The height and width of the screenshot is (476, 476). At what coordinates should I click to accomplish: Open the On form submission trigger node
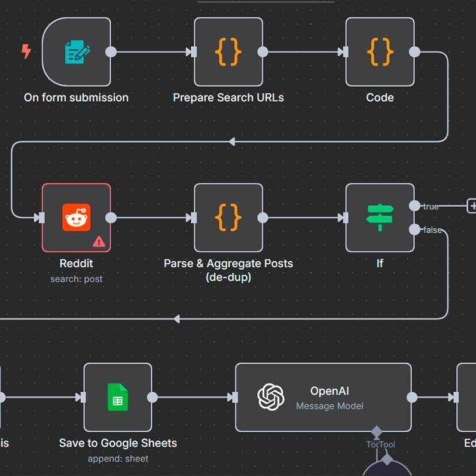[x=76, y=52]
